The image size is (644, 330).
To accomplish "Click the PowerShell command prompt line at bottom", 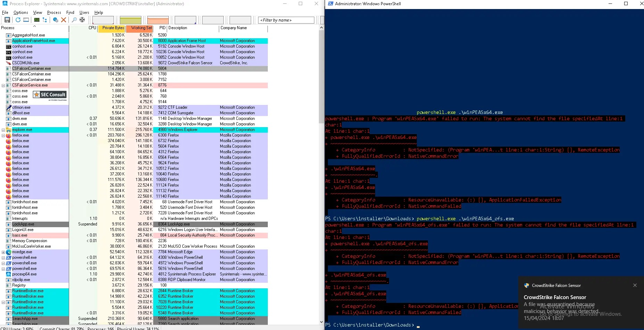I will [372, 325].
